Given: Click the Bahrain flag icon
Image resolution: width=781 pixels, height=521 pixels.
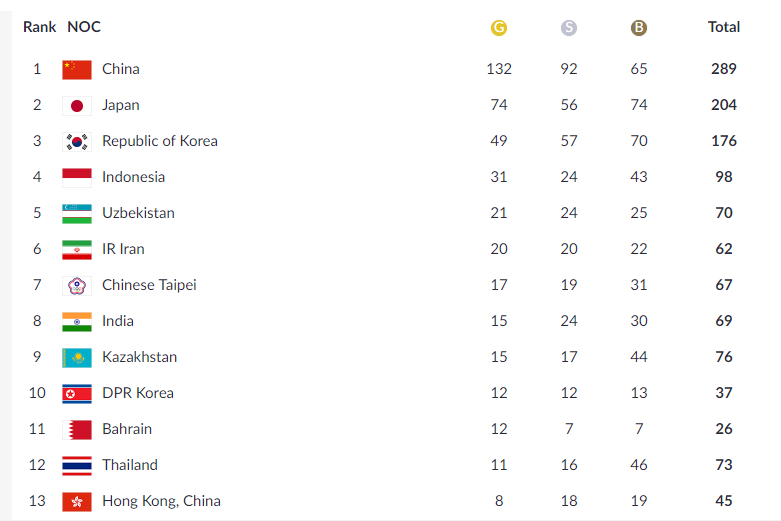Looking at the screenshot, I should 77,429.
